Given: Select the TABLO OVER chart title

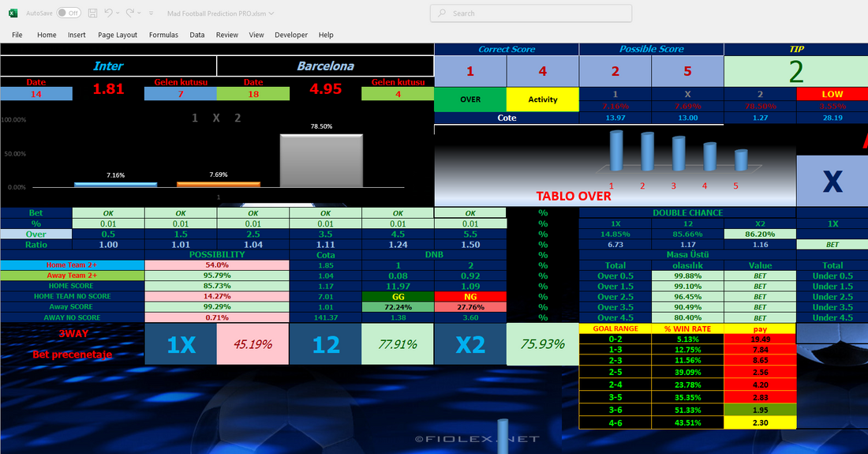Looking at the screenshot, I should click(574, 196).
